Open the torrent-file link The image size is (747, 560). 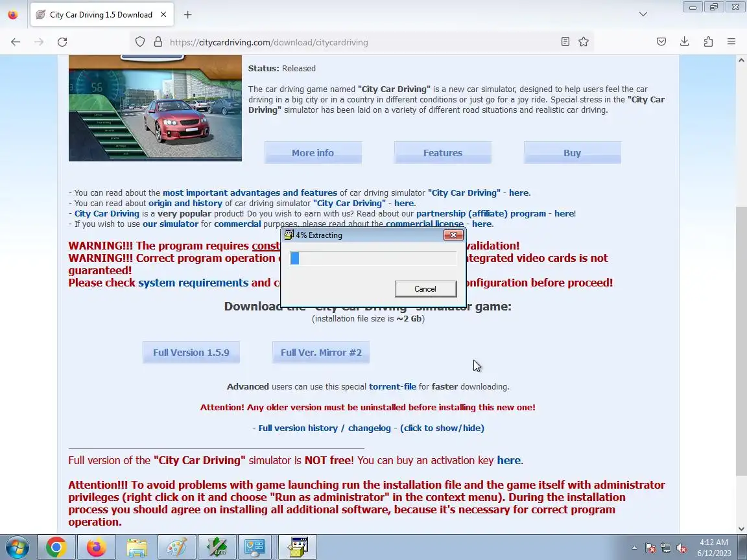tap(392, 387)
